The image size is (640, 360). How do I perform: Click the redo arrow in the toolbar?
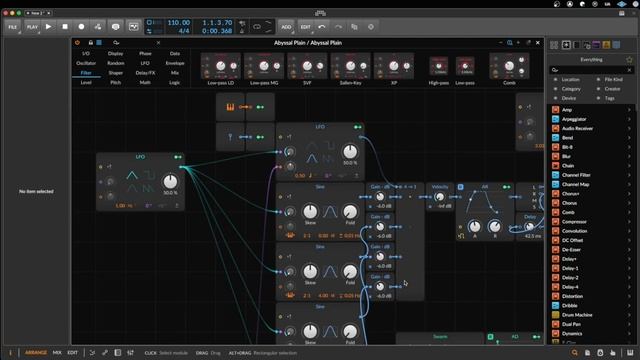[338, 27]
